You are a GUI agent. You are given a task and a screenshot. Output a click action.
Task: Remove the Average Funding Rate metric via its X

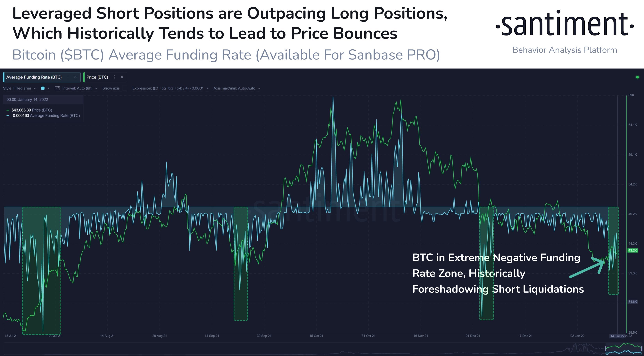point(76,77)
